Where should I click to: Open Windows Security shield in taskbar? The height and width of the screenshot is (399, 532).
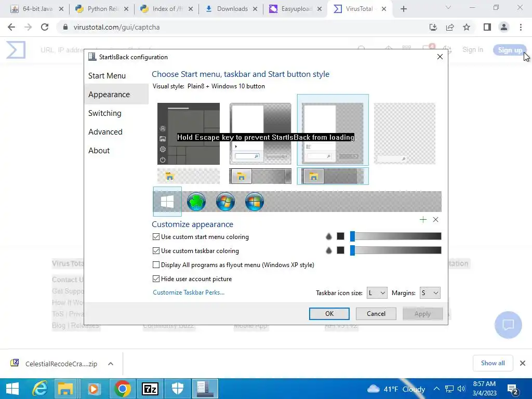(178, 389)
